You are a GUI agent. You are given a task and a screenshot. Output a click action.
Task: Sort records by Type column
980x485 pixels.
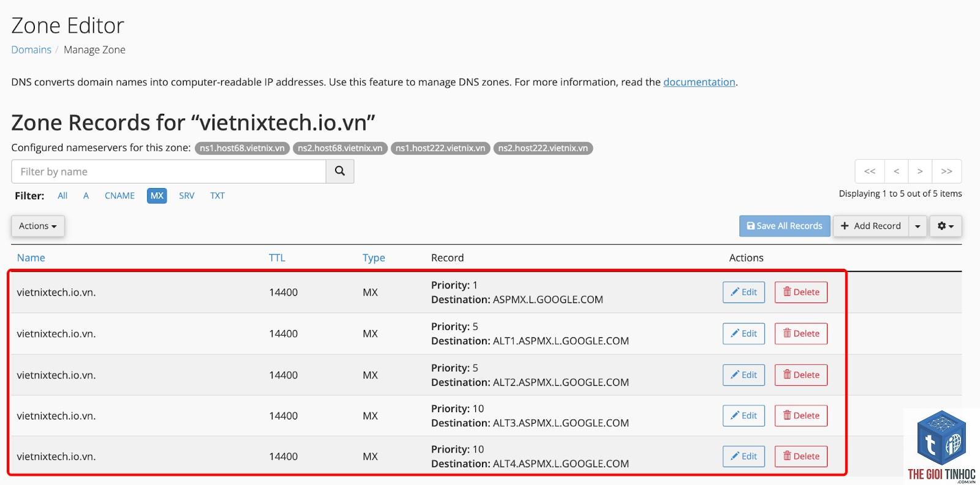point(374,258)
